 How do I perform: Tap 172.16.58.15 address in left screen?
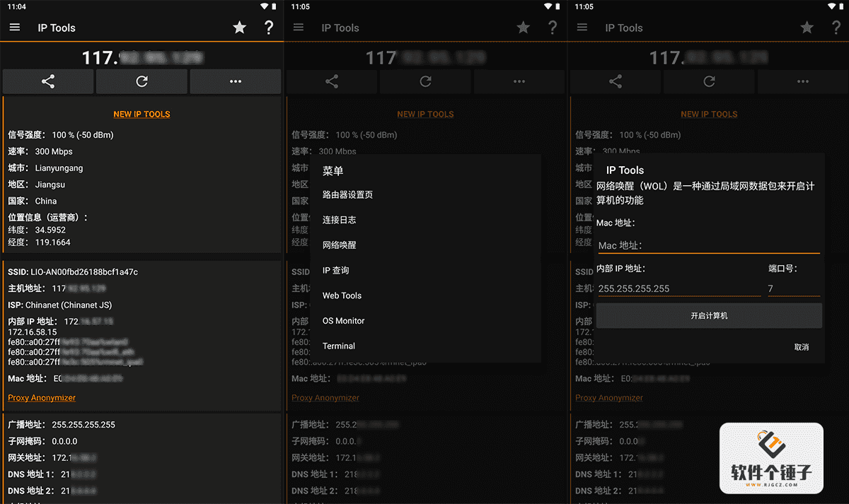33,332
